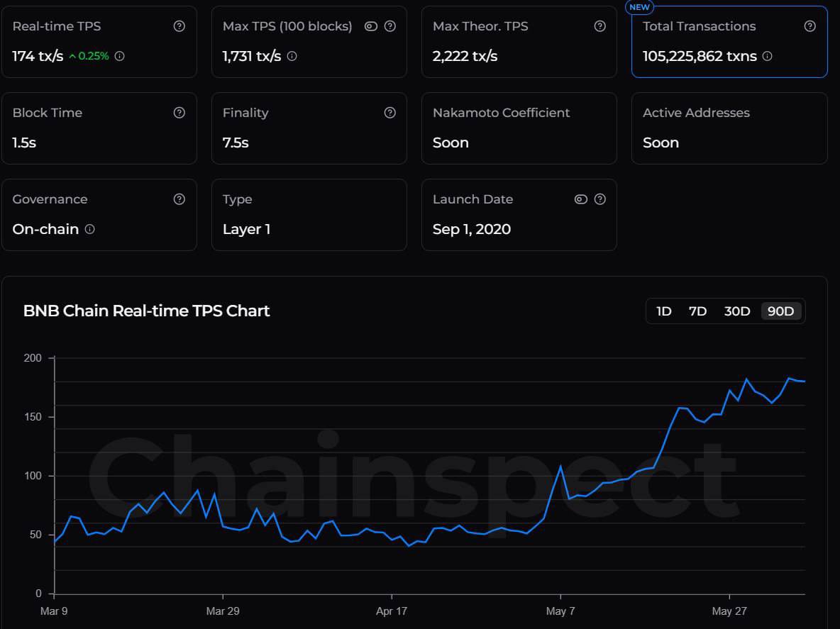Click the On-chain governance value
The image size is (840, 629).
point(45,229)
